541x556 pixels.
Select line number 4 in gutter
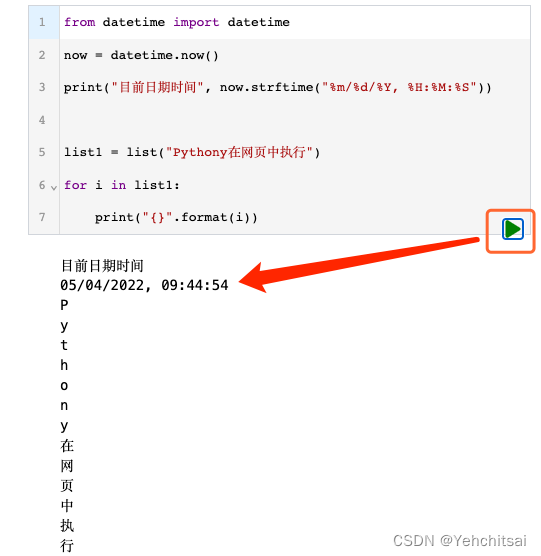click(x=42, y=120)
